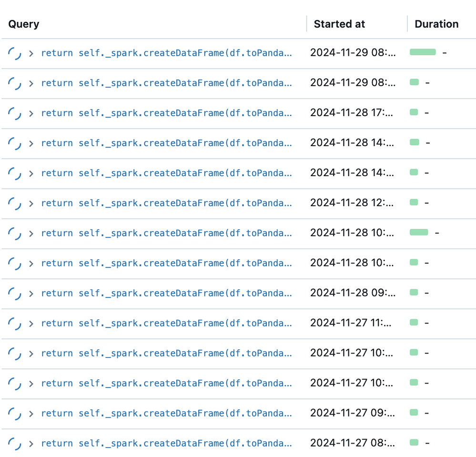Image resolution: width=476 pixels, height=457 pixels.
Task: Click the status spinner for the 2024-11-28 12 query
Action: (15, 203)
